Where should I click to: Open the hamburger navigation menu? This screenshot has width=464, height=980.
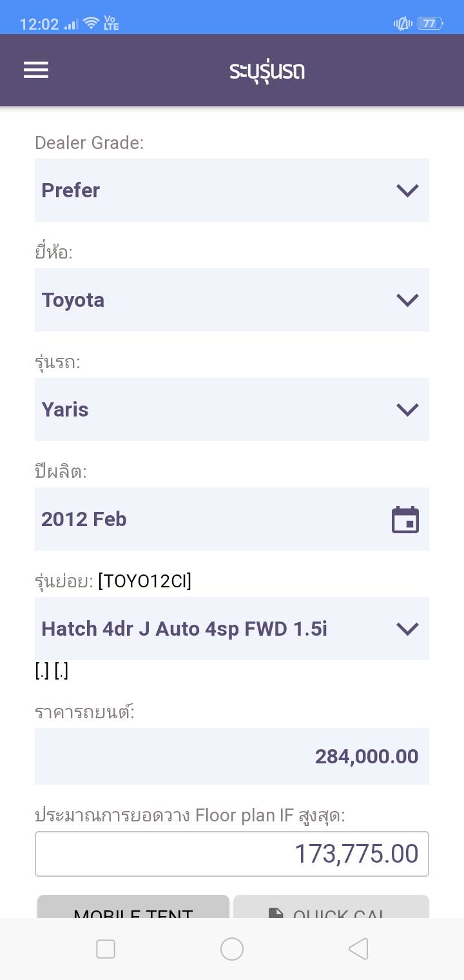(36, 70)
